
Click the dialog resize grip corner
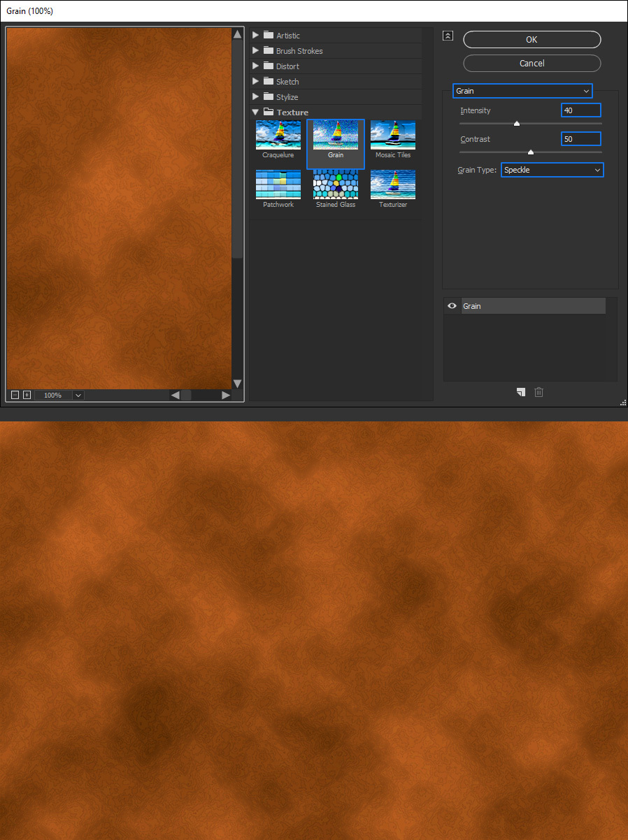tap(622, 402)
